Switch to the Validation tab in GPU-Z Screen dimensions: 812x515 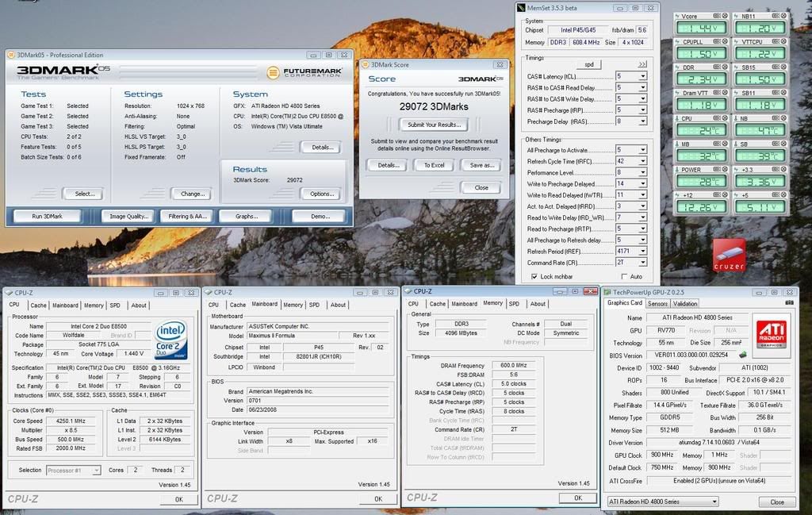(685, 304)
